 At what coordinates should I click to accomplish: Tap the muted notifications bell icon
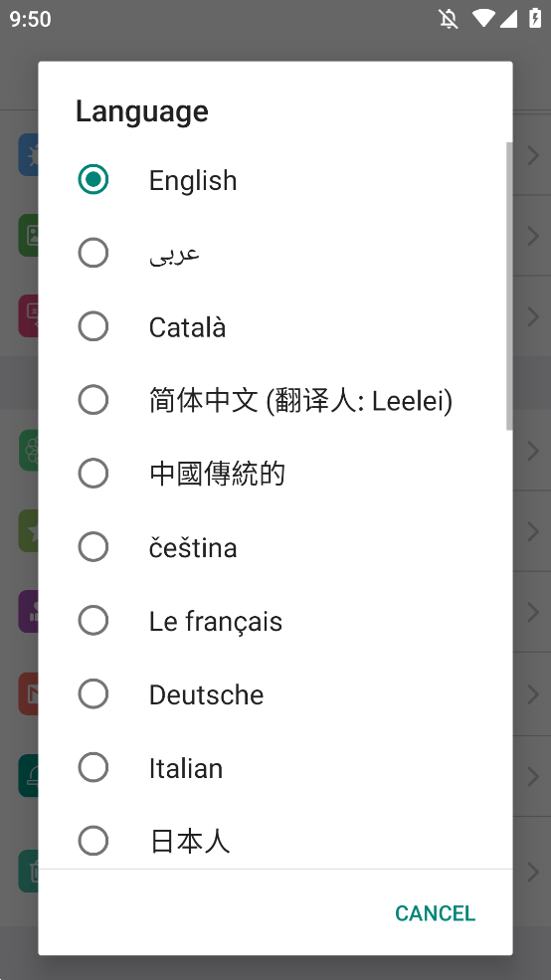tap(448, 19)
